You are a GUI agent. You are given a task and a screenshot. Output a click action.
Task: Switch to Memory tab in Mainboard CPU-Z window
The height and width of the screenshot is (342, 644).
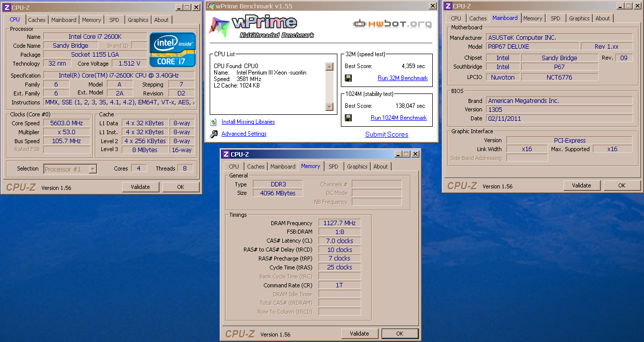(533, 18)
